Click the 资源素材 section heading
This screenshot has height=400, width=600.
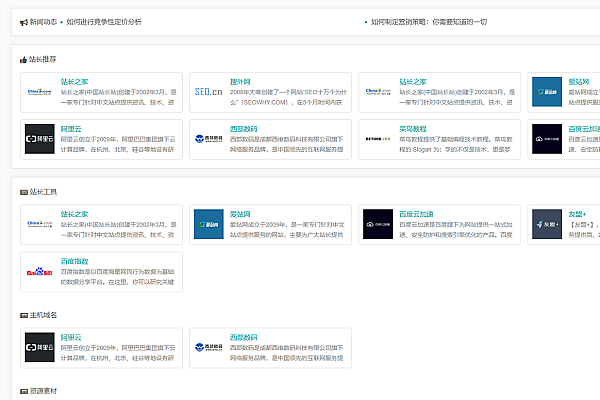coord(43,391)
